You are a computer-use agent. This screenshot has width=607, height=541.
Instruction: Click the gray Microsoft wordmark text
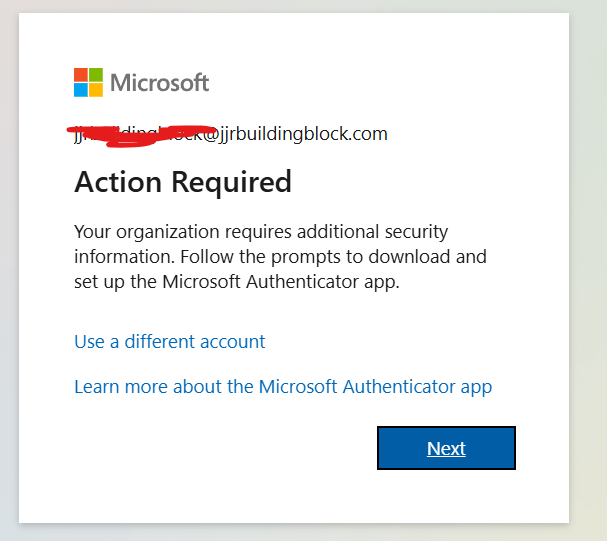pyautogui.click(x=159, y=82)
